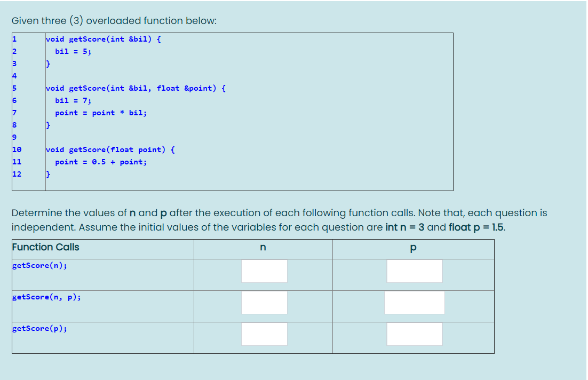Click the code line bil = 7;
Viewport: 588px width, 380px height.
[x=73, y=100]
